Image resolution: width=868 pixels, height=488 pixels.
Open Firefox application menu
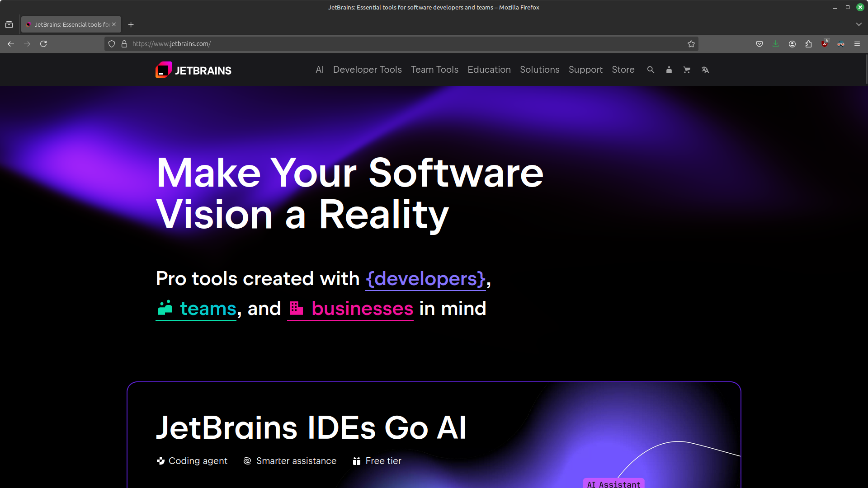click(x=857, y=44)
